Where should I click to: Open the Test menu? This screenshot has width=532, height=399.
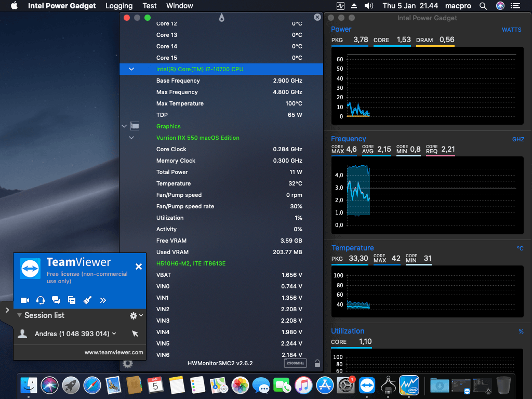(x=150, y=6)
